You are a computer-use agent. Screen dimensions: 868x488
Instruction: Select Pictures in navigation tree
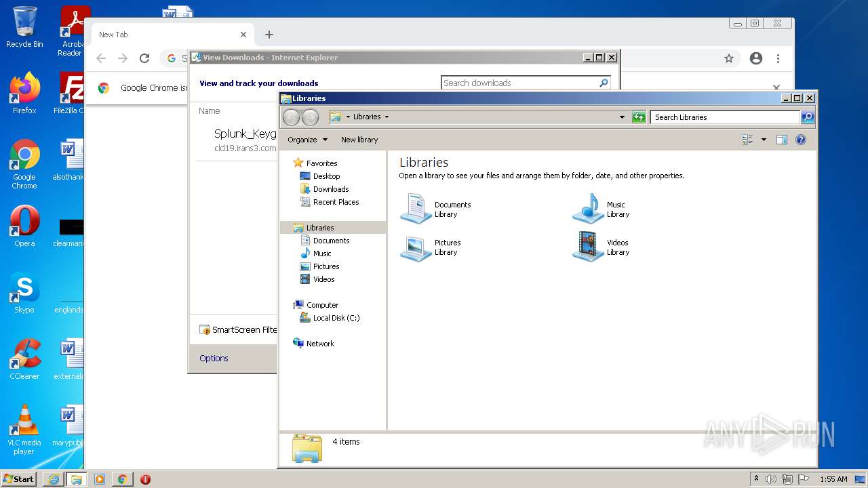point(326,266)
